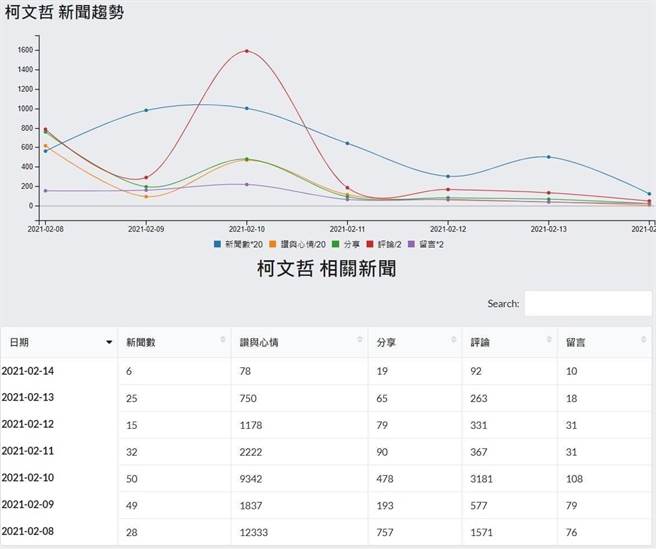Click 新聞數 value 50
The height and width of the screenshot is (550, 656).
[132, 479]
